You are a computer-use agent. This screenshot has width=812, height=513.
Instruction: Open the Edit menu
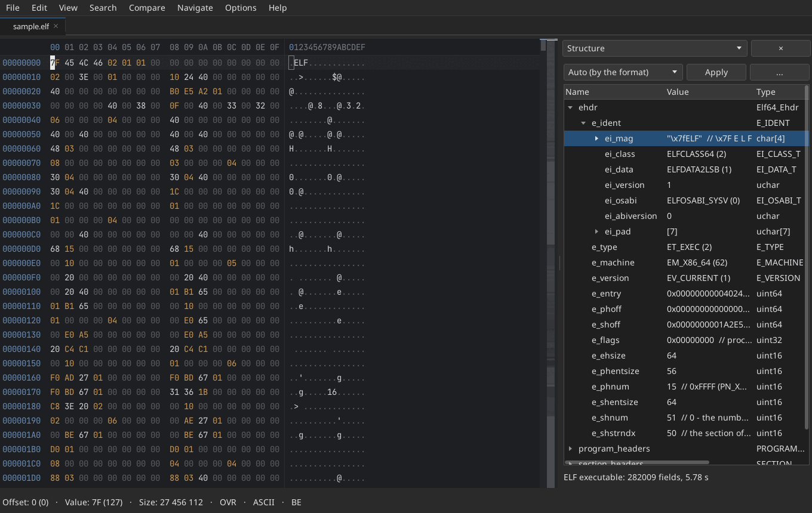pyautogui.click(x=39, y=8)
